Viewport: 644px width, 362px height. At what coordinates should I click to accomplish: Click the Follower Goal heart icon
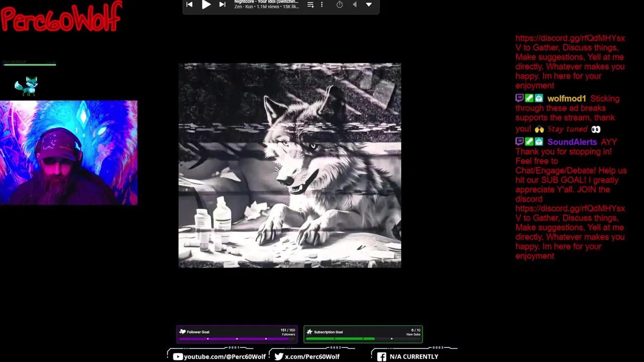point(183,332)
